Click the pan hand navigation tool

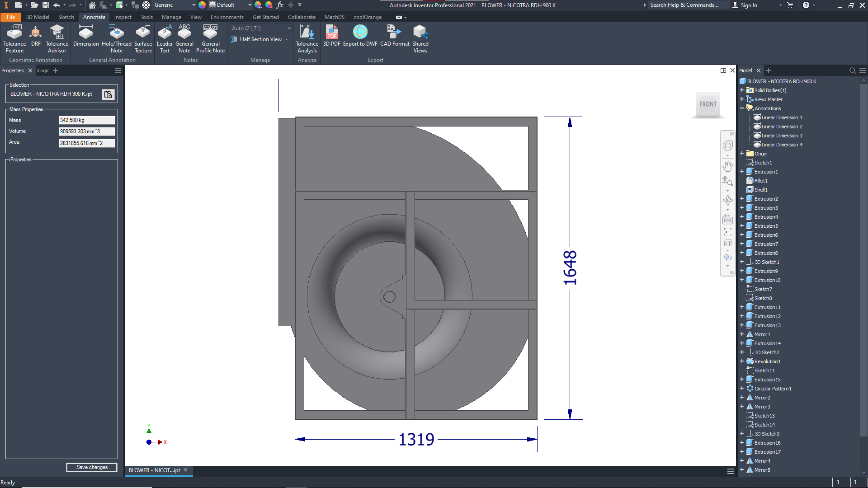point(727,166)
